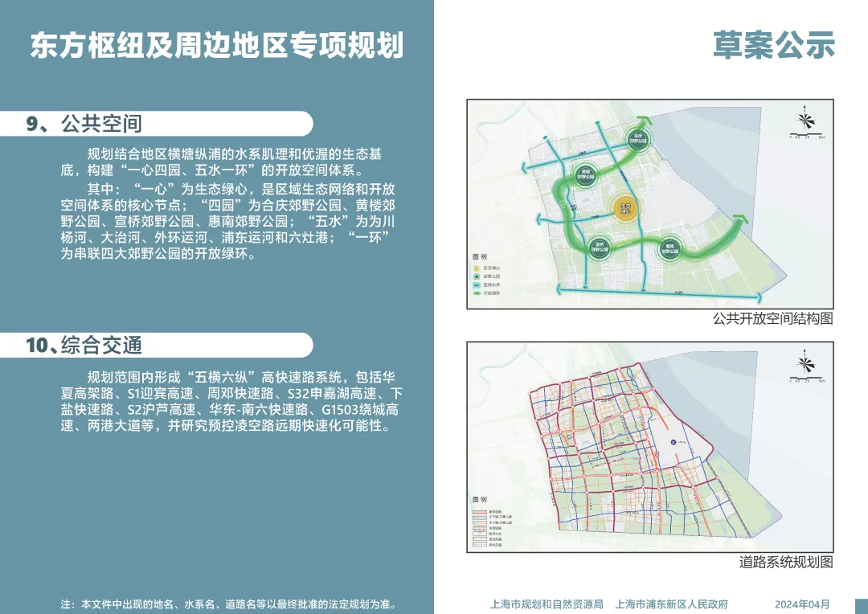Viewport: 868px width, 614px height.
Task: Click the 2024年04月 date label
Action: (801, 604)
